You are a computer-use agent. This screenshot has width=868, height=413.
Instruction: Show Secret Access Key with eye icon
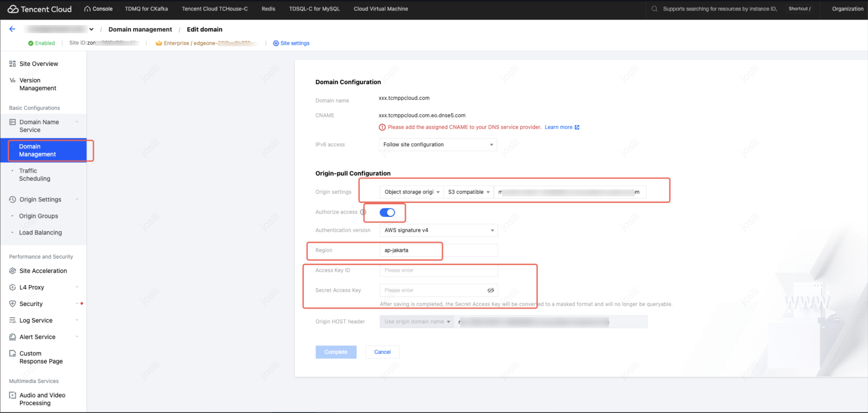(491, 290)
